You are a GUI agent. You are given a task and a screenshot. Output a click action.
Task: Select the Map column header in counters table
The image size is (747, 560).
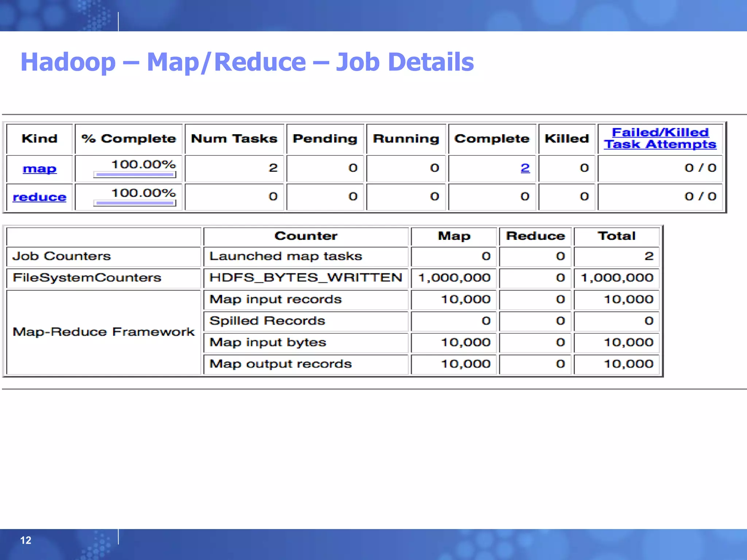454,236
